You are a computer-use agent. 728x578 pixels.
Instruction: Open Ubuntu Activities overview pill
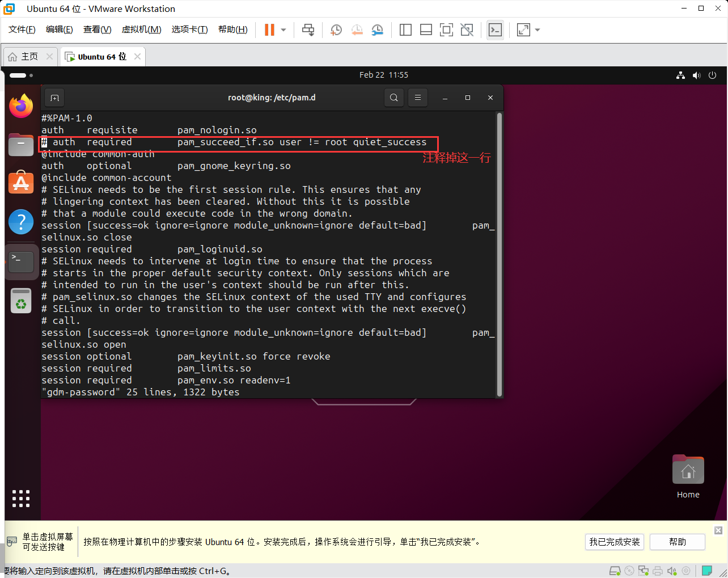(21, 75)
